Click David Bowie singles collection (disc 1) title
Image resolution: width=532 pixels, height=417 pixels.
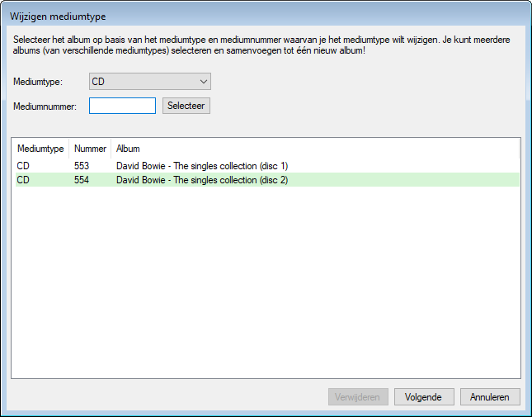click(x=202, y=166)
